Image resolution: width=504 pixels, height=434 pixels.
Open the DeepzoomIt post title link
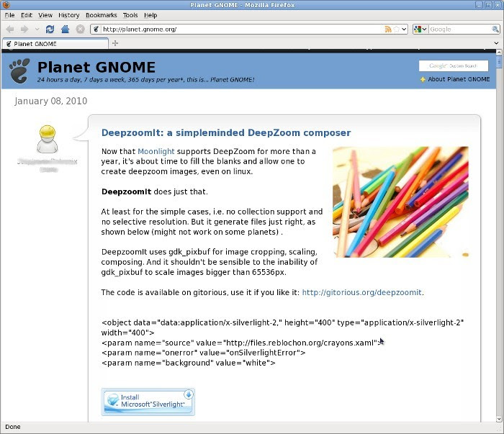click(226, 132)
